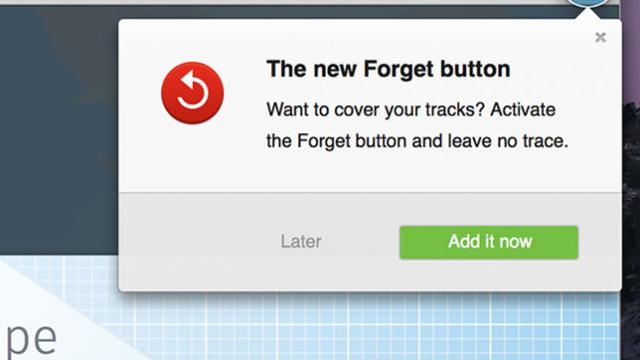Click the popup's pointer arrow tip
640x360 pixels.
pos(588,12)
